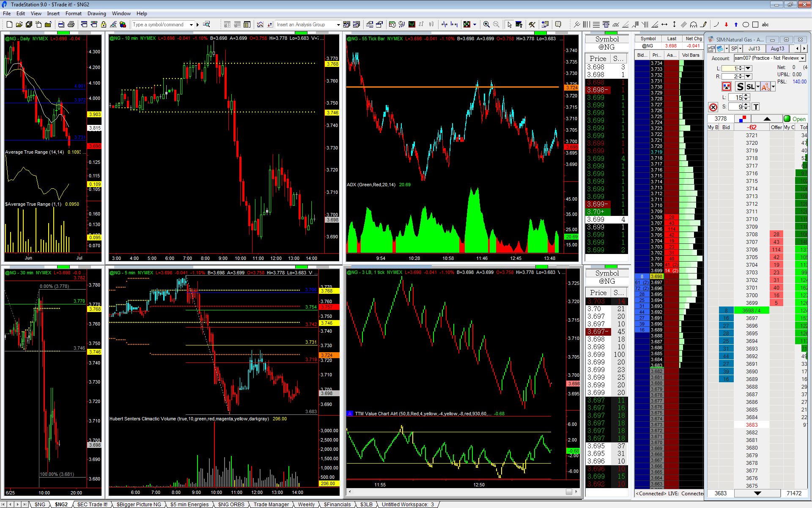Open the Account dropdown in the matrix
This screenshot has height=508, width=812.
coord(803,58)
